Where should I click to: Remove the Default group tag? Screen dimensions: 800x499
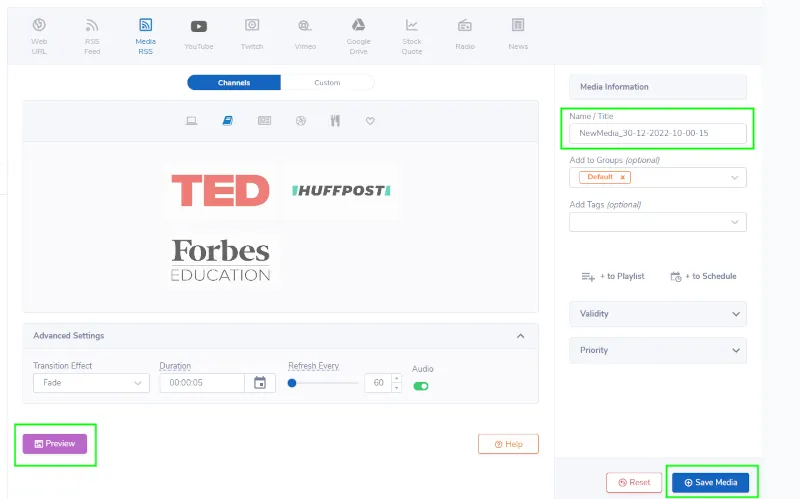pyautogui.click(x=622, y=177)
